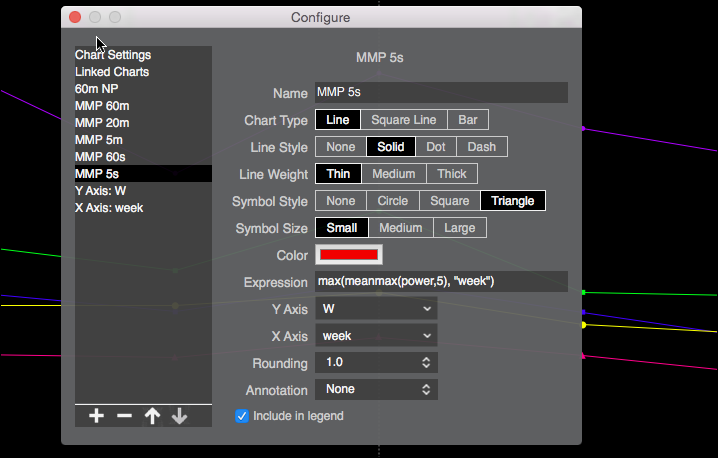The image size is (718, 458).
Task: Choose Thin line weight
Action: 338,174
